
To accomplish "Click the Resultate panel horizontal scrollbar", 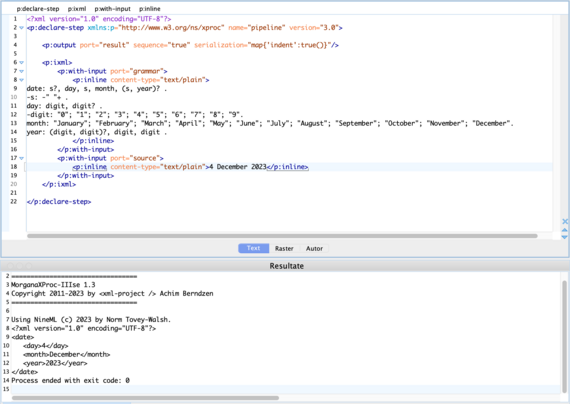I will tap(145, 398).
